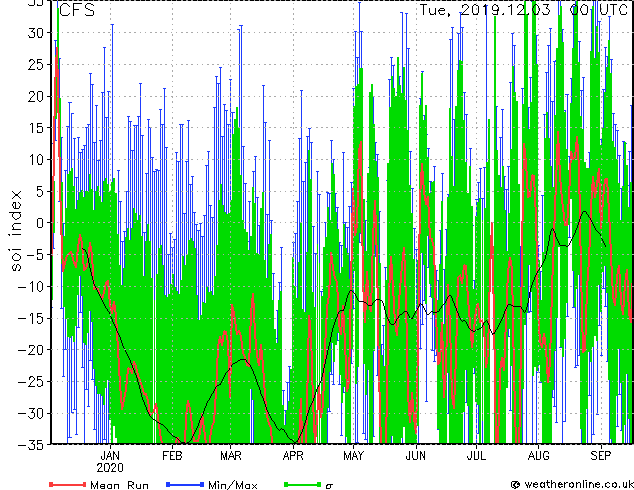Click the -25 y-axis tick value
634x490 pixels.
pyautogui.click(x=31, y=382)
